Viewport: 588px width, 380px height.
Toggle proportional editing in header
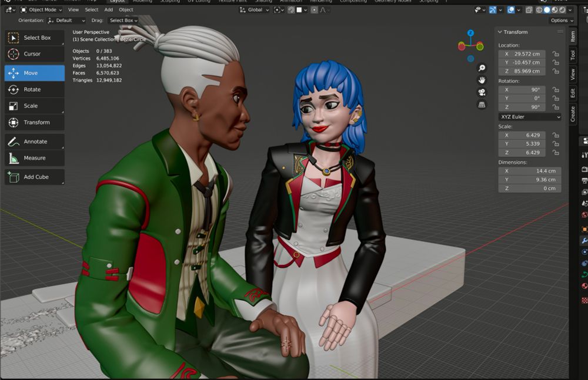tap(314, 10)
